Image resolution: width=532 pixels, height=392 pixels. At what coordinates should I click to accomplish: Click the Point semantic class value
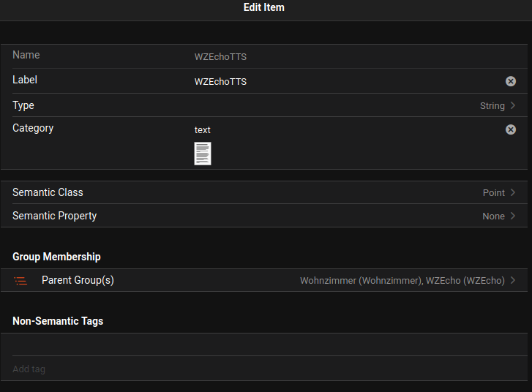point(493,192)
